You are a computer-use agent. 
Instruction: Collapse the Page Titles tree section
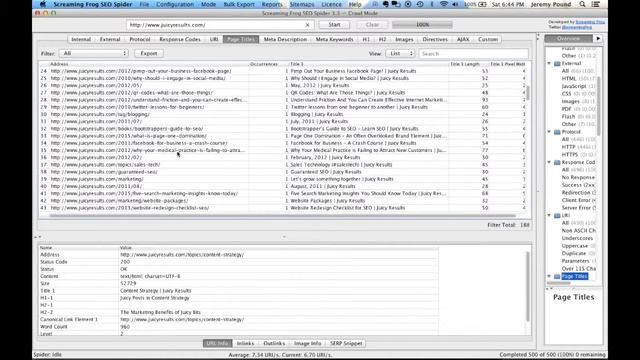tap(549, 277)
